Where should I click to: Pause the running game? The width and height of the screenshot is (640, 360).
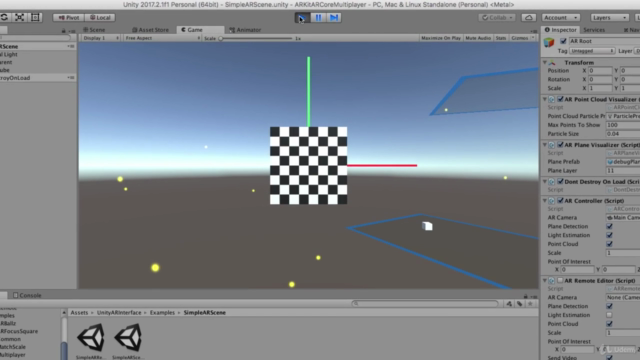(x=318, y=18)
